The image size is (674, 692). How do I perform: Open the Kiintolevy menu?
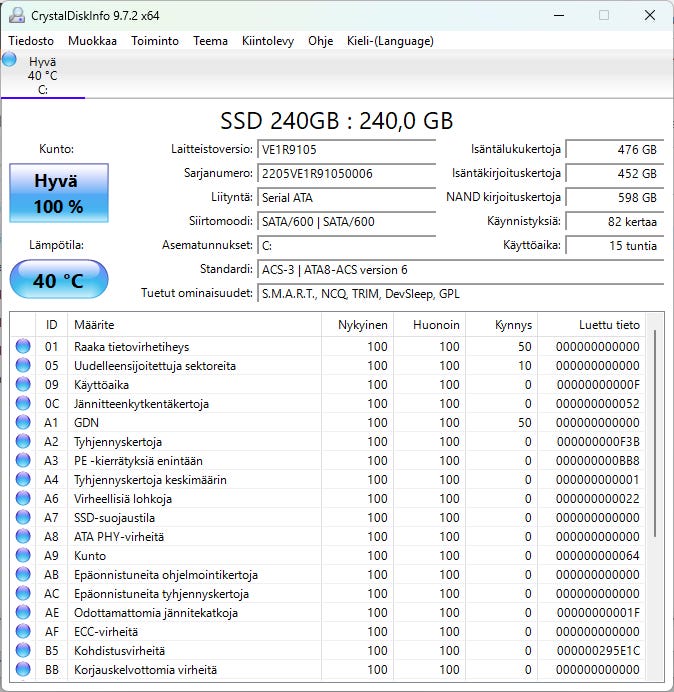point(268,41)
